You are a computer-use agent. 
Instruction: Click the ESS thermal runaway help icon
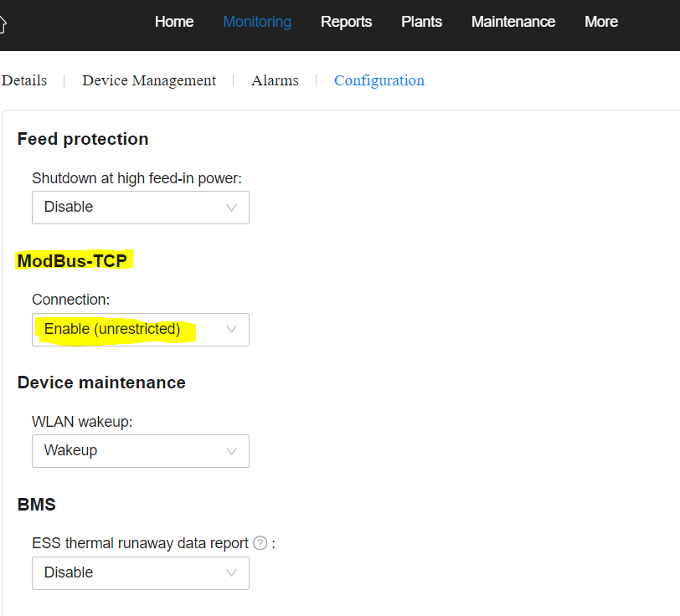point(260,542)
